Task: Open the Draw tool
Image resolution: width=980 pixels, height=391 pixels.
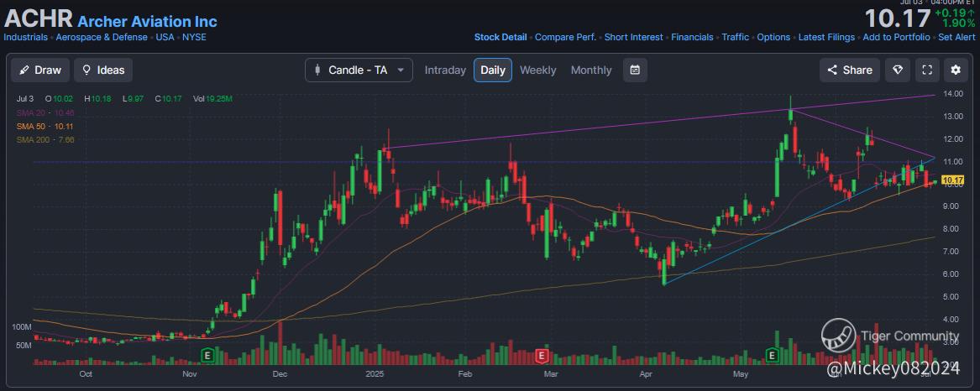Action: pyautogui.click(x=40, y=70)
